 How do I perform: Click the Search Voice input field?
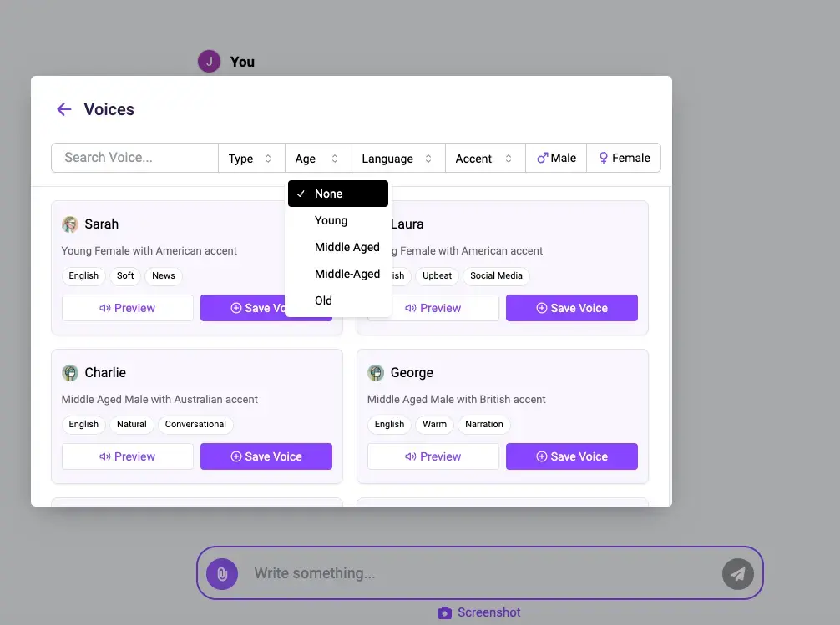(134, 158)
